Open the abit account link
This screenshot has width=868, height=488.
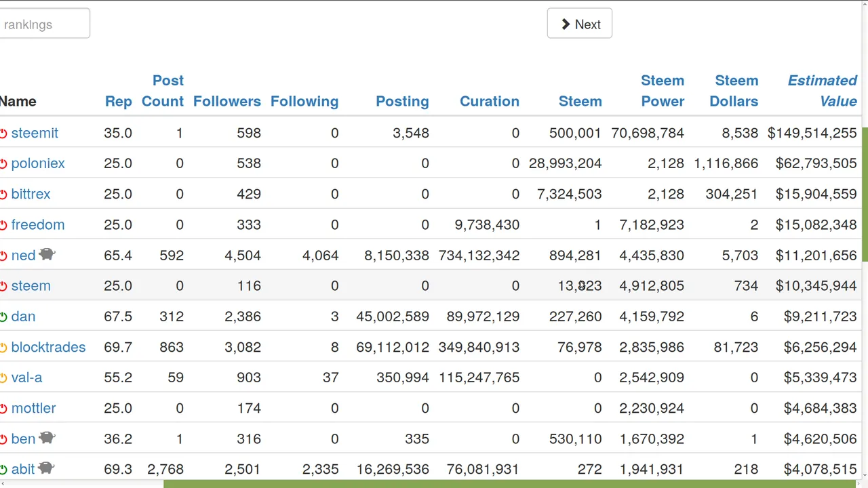tap(23, 468)
